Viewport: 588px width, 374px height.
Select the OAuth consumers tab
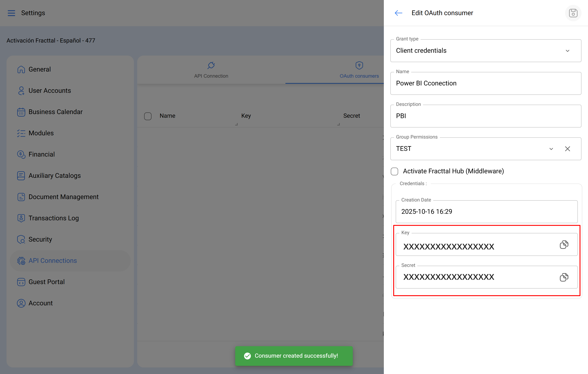[x=359, y=70]
